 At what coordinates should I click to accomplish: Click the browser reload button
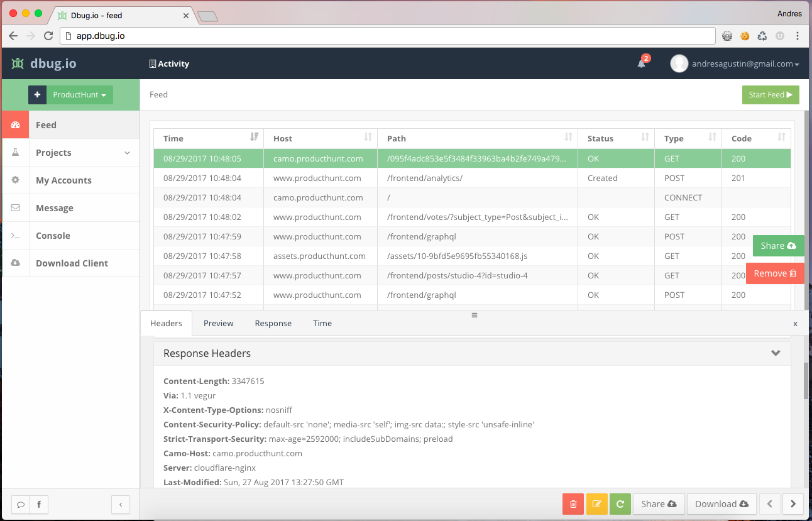coord(48,36)
